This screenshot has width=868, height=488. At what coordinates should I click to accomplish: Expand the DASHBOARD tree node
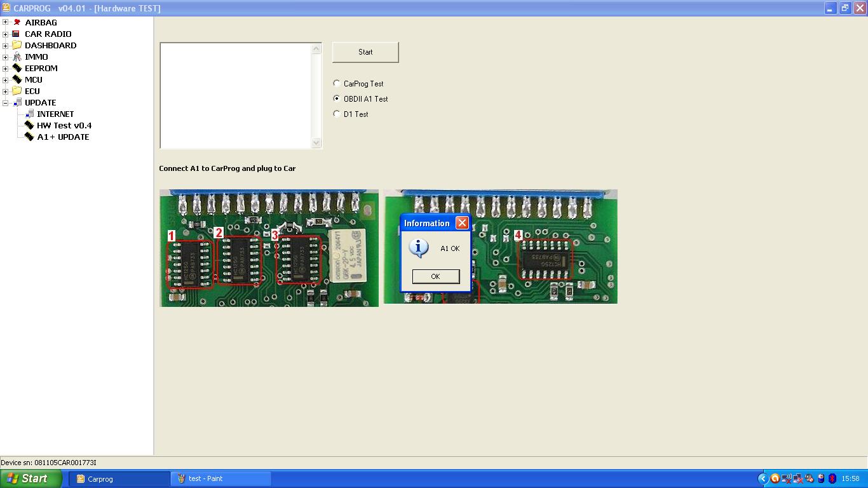click(6, 45)
